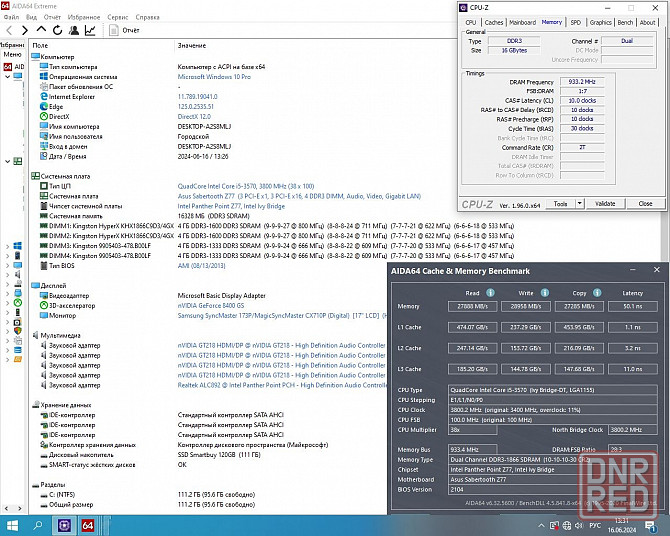Expand the speaker Multimedia sidebar node
This screenshot has width=670, height=536.
pyautogui.click(x=7, y=274)
